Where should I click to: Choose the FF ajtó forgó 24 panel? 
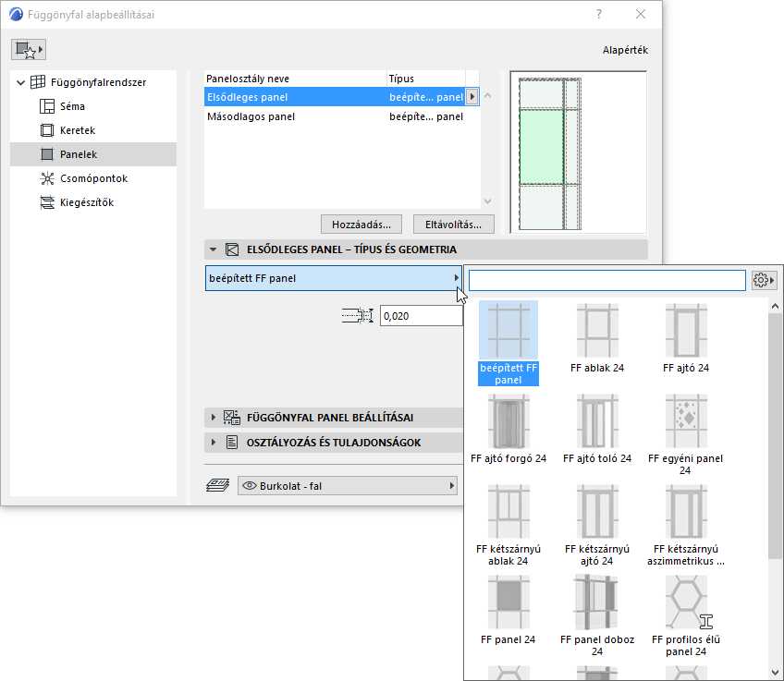pyautogui.click(x=508, y=429)
